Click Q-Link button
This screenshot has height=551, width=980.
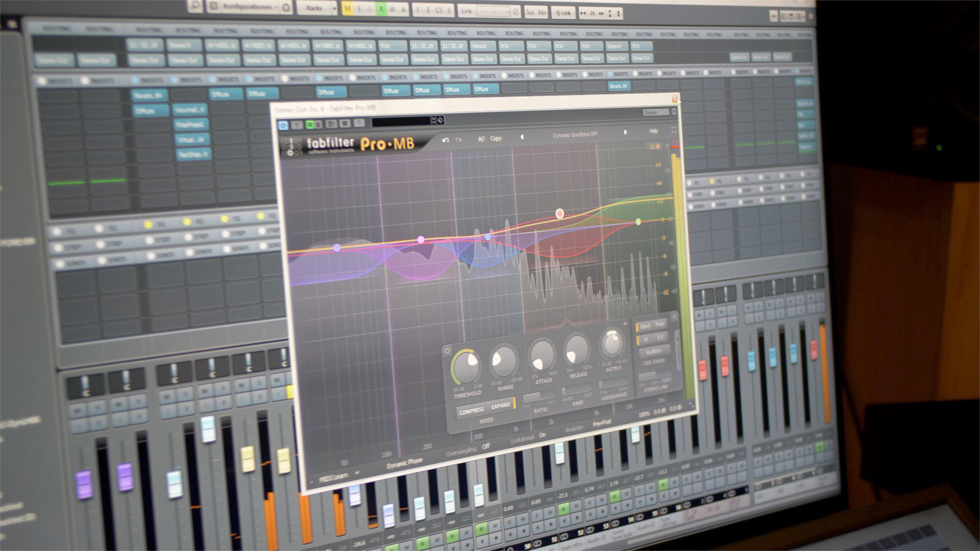point(563,13)
